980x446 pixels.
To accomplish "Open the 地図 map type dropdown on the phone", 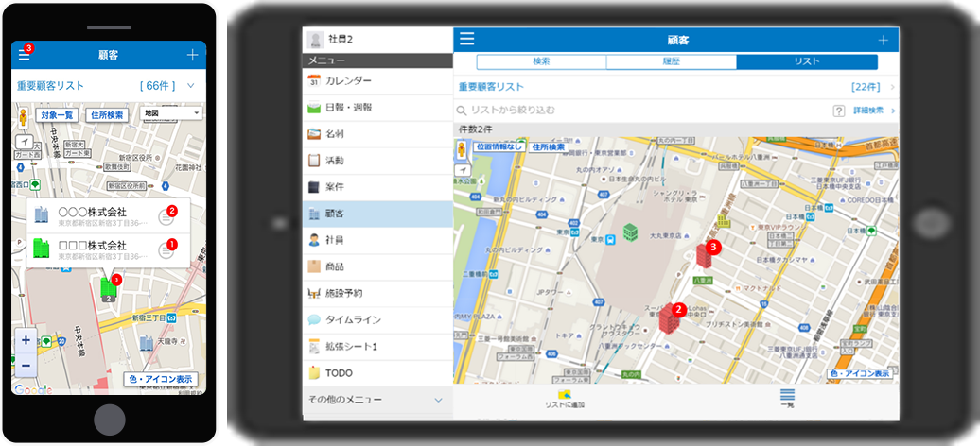I will coord(171,113).
